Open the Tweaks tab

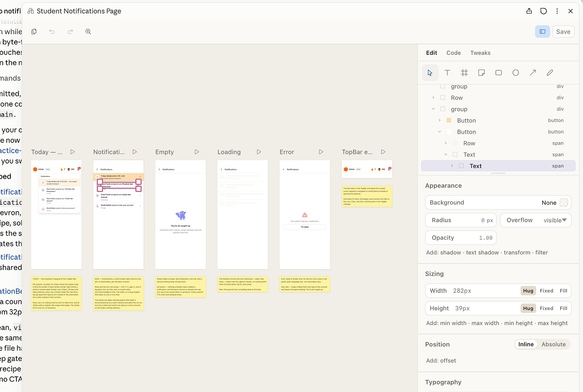coord(480,53)
